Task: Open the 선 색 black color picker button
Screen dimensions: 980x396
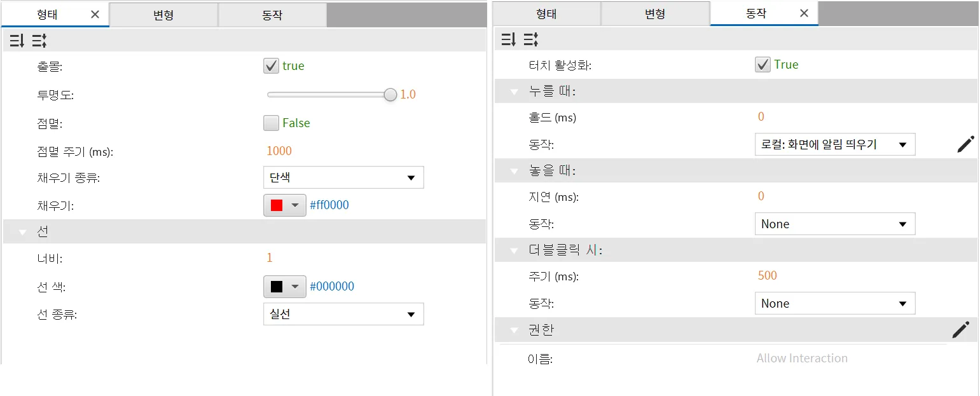Action: [284, 287]
